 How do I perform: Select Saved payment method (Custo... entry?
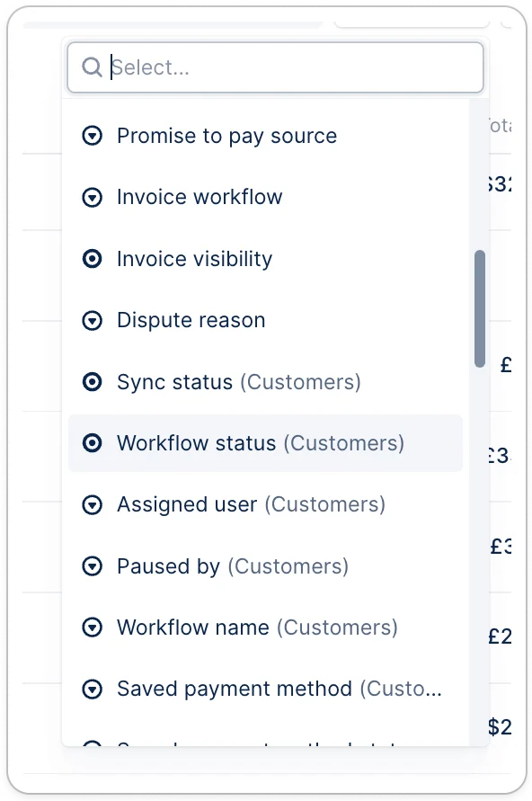point(265,689)
